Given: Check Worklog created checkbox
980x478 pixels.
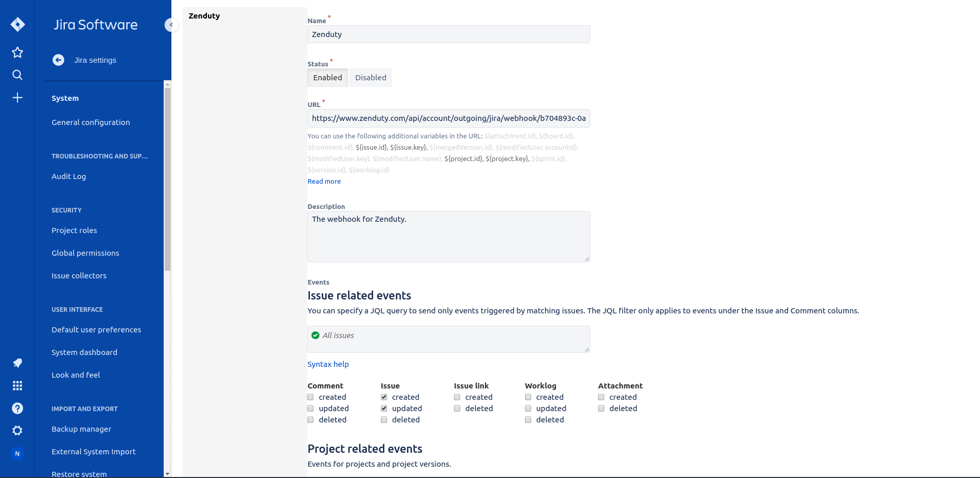Looking at the screenshot, I should [528, 397].
